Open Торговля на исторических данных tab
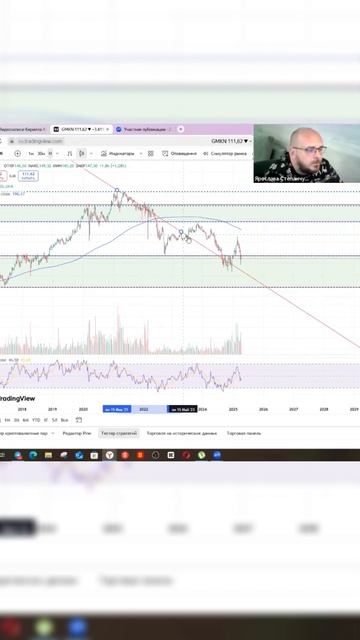The width and height of the screenshot is (360, 640). pyautogui.click(x=182, y=433)
